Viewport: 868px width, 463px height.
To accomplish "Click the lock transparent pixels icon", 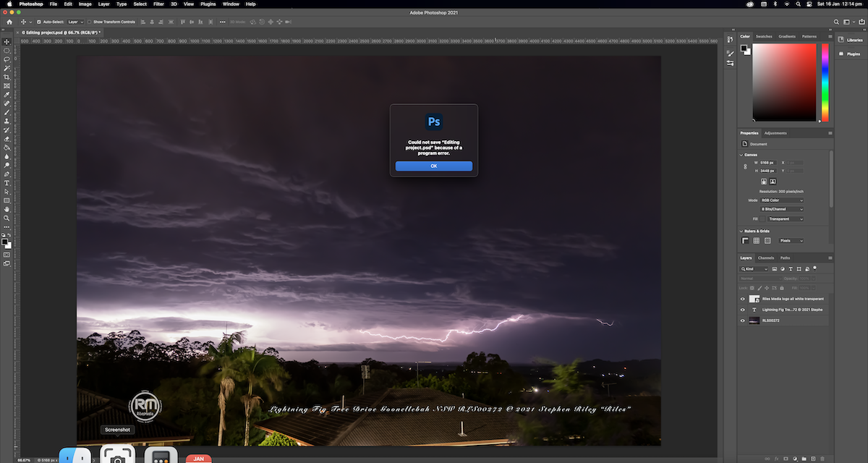I will (x=751, y=288).
